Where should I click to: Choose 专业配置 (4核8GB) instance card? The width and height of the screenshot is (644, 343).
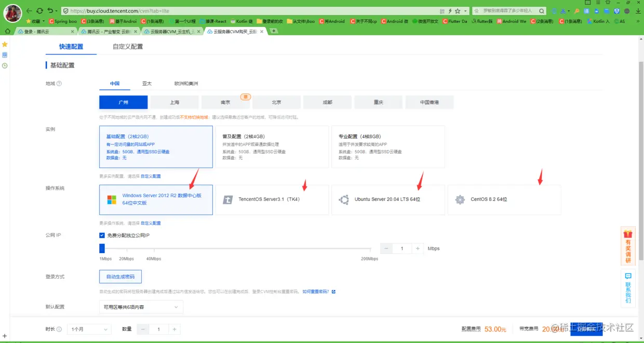388,147
